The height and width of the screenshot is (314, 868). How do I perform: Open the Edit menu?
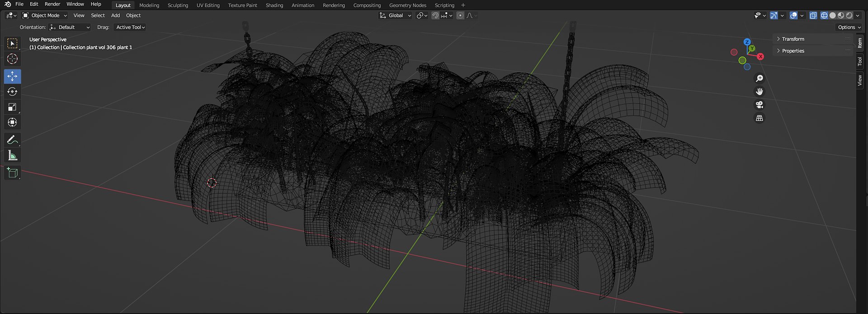(x=34, y=4)
